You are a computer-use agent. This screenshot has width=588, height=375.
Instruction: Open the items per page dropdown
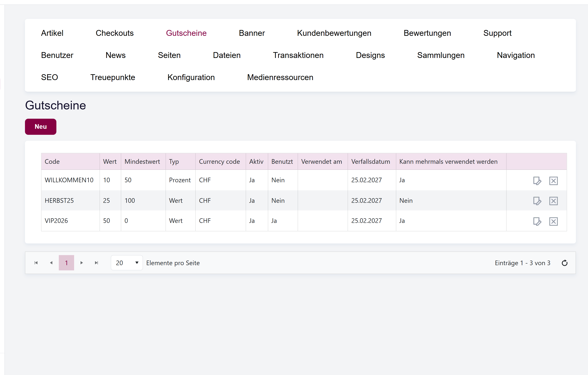pos(127,263)
